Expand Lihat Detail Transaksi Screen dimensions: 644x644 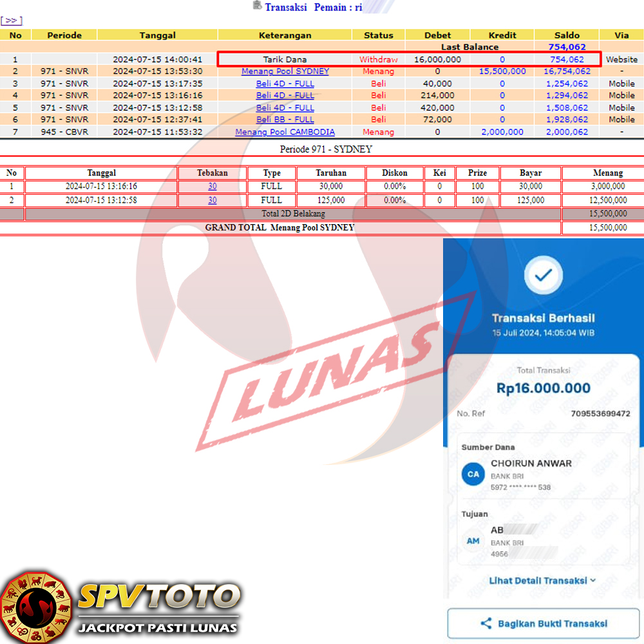click(x=542, y=580)
